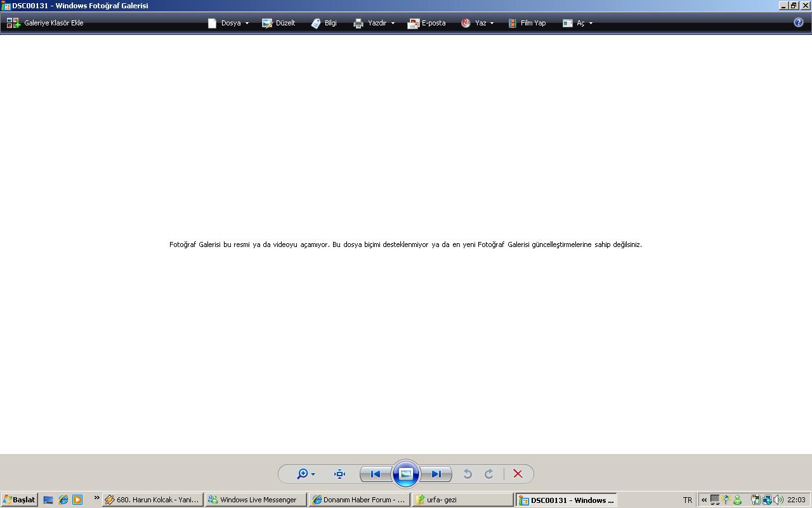Open the Aç dropdown menu
812x508 pixels.
[x=577, y=23]
